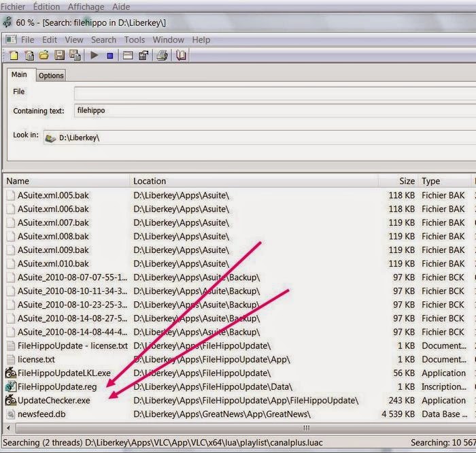Toggle the search pane layout icon
This screenshot has width=476, height=453.
(128, 56)
